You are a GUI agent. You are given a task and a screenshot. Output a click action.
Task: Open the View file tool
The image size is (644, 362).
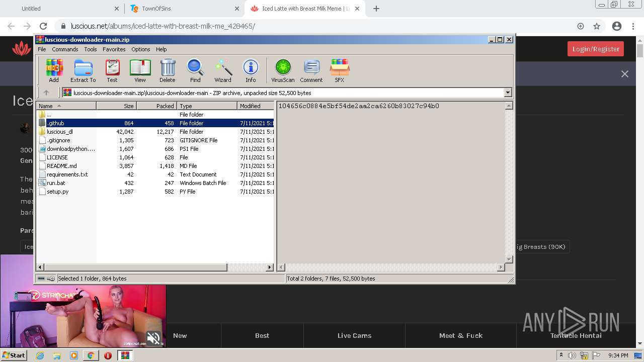click(140, 70)
